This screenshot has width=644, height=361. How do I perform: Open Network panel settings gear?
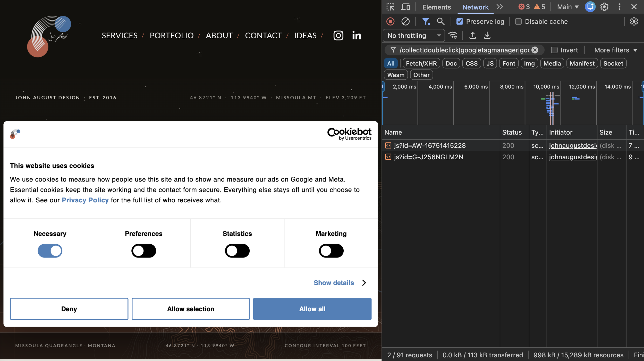tap(634, 21)
